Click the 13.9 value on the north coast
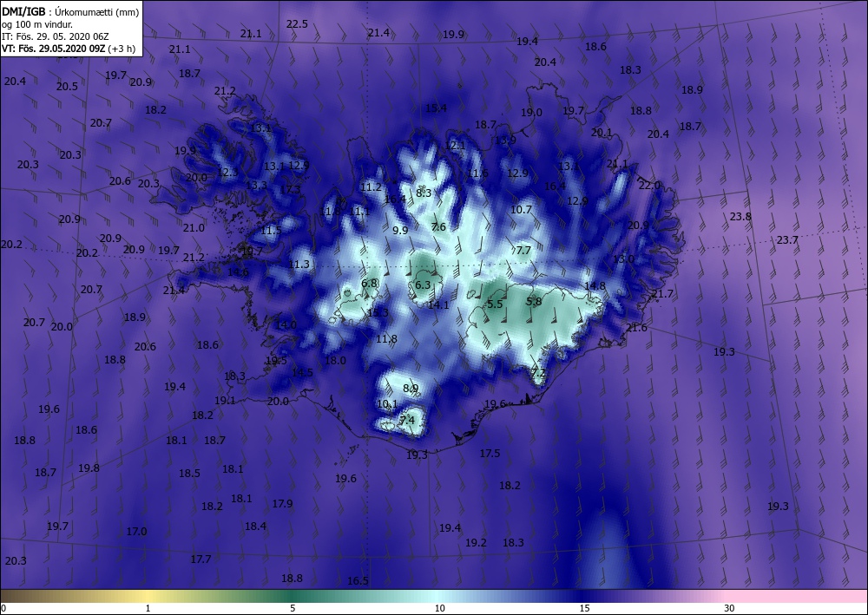Viewport: 868px width, 615px height. (505, 140)
